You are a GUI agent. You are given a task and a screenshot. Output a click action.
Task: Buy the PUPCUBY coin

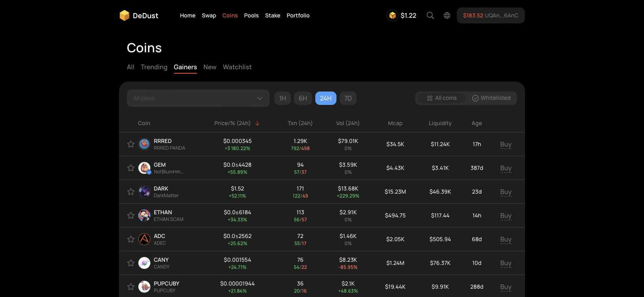506,287
